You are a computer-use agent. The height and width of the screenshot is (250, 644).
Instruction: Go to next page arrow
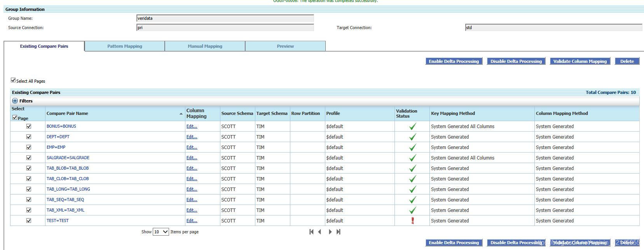tap(330, 232)
